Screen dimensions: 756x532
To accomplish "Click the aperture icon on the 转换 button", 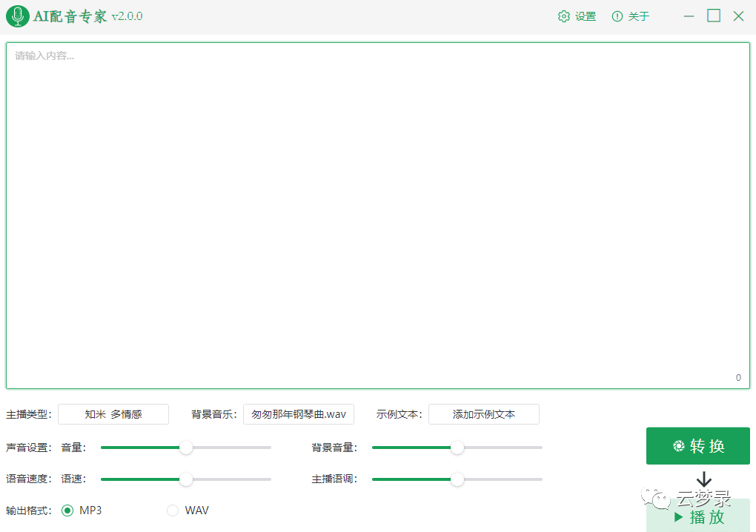I will point(678,445).
